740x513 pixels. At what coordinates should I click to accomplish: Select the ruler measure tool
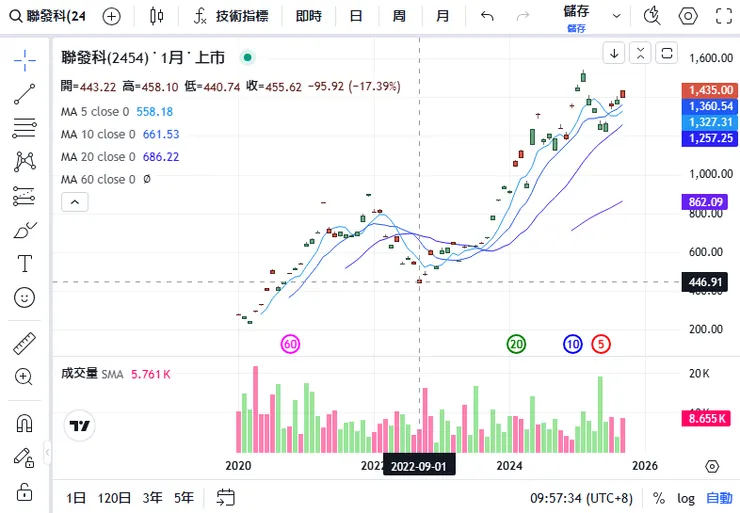pyautogui.click(x=25, y=343)
